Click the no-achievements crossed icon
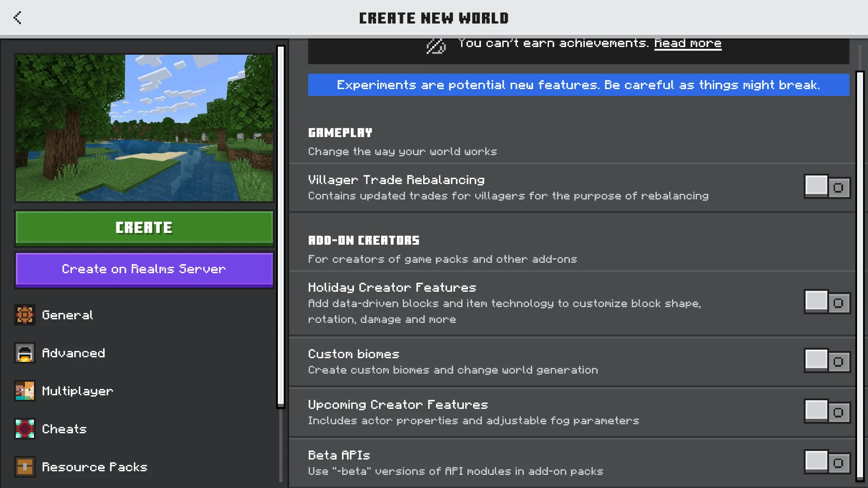The image size is (868, 488). [436, 46]
